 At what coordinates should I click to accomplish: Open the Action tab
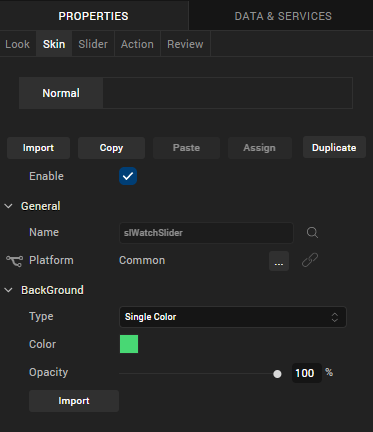pyautogui.click(x=137, y=44)
